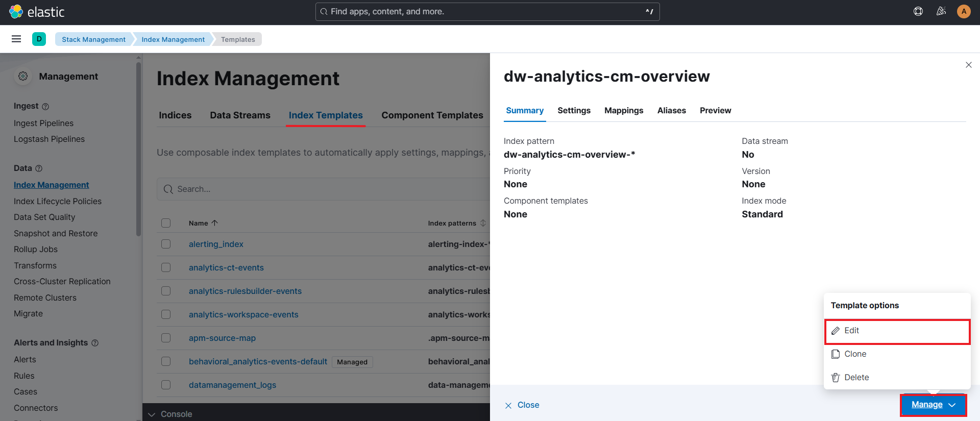Open Transforms in sidebar
The height and width of the screenshot is (421, 980).
[35, 266]
